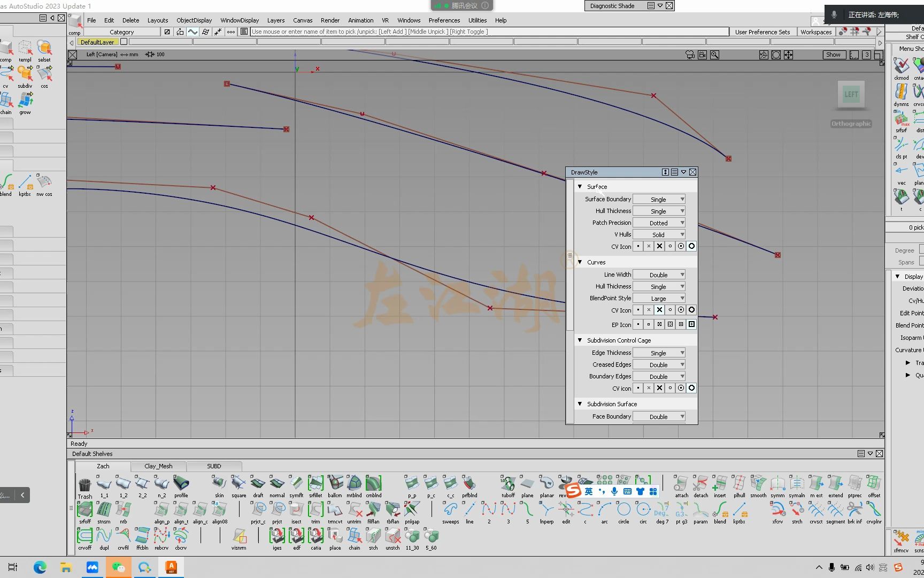The width and height of the screenshot is (924, 578).
Task: Open the Preferences menu
Action: tap(444, 20)
